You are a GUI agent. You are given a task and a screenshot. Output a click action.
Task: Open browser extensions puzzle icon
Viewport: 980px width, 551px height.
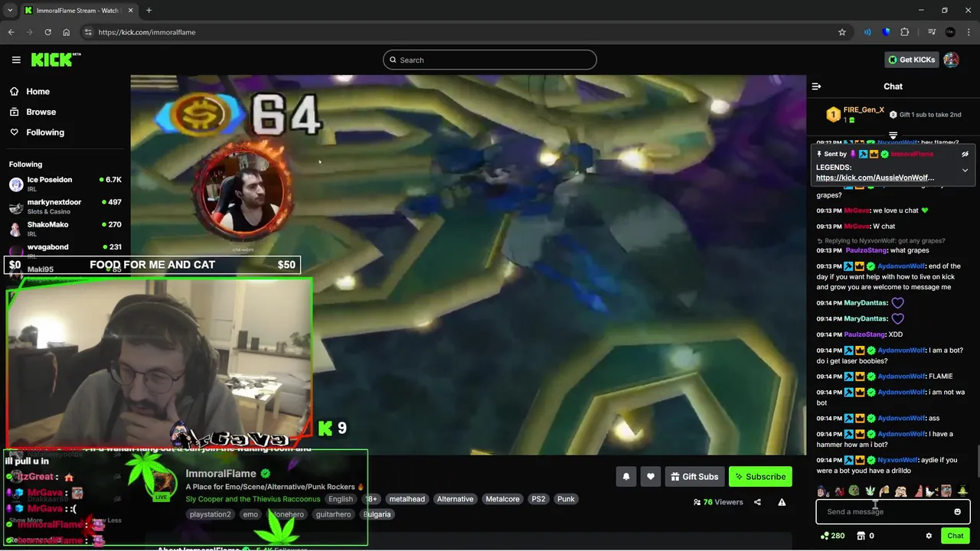pyautogui.click(x=904, y=32)
